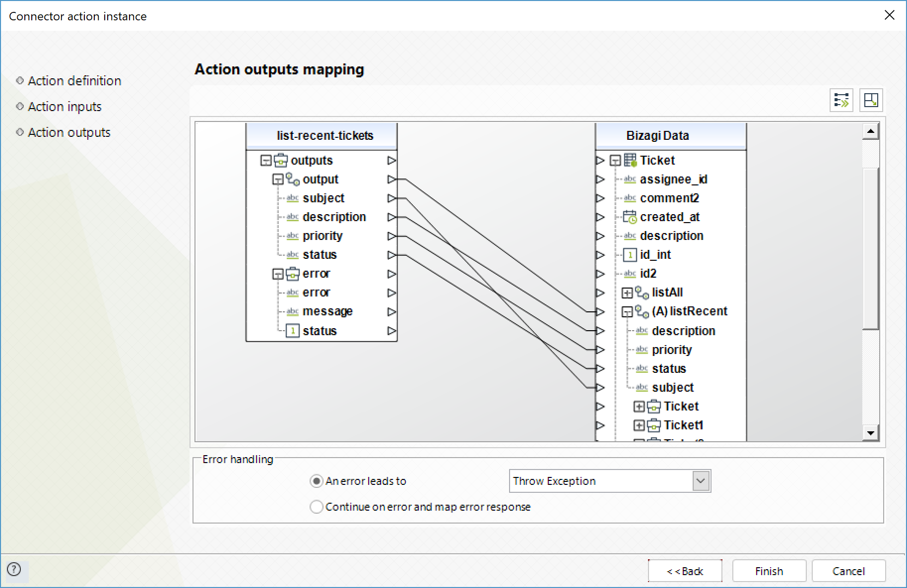Click the error briefcase icon in list-recent-tickets
907x588 pixels.
[293, 273]
